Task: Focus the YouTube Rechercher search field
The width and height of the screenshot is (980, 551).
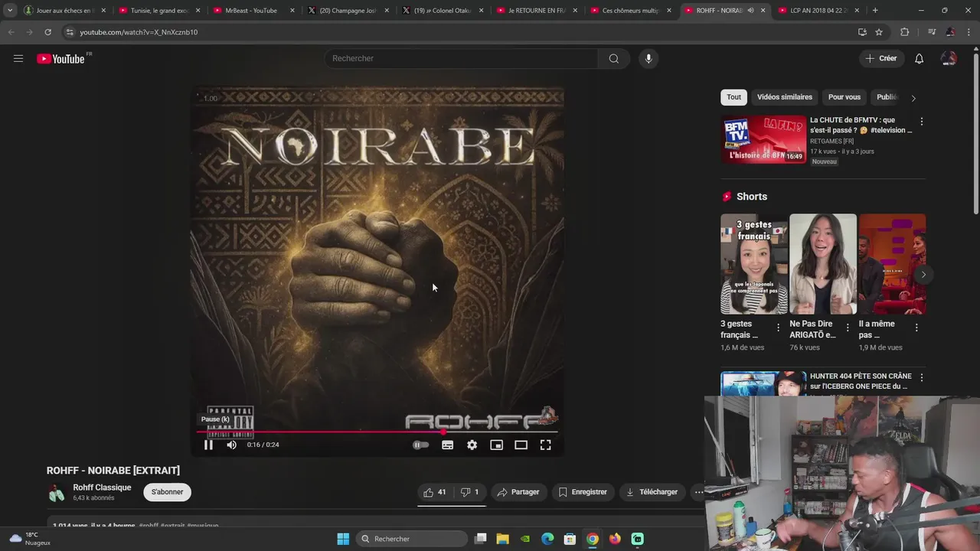Action: pyautogui.click(x=462, y=58)
